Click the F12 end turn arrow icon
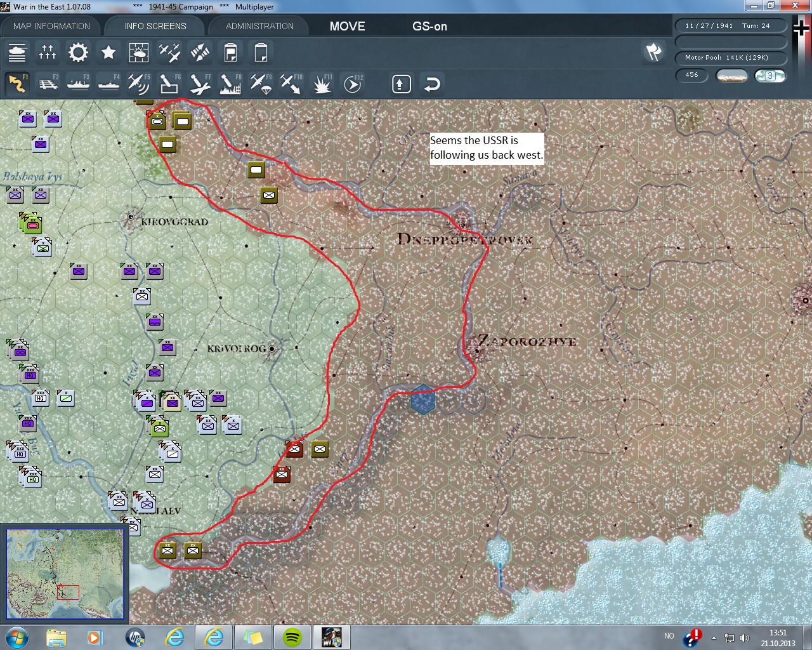This screenshot has width=812, height=650. tap(353, 84)
